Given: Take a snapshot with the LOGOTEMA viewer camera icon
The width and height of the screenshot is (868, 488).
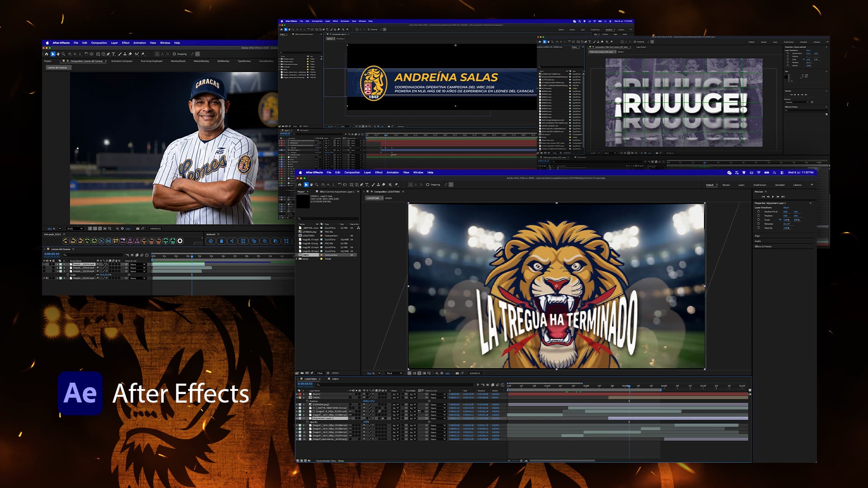Looking at the screenshot, I should tap(457, 373).
